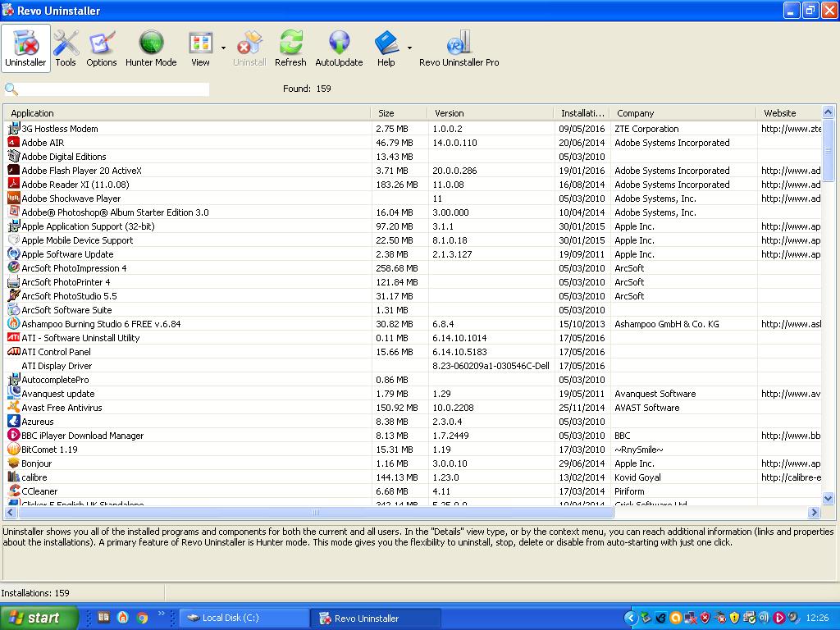Click the horizontal scroll right arrow

coord(814,512)
